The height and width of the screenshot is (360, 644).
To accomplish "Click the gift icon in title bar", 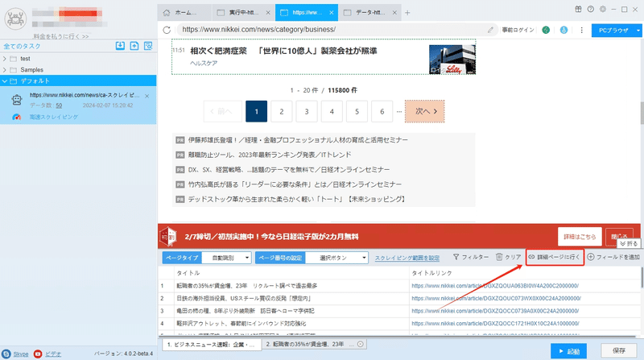I will pyautogui.click(x=578, y=9).
